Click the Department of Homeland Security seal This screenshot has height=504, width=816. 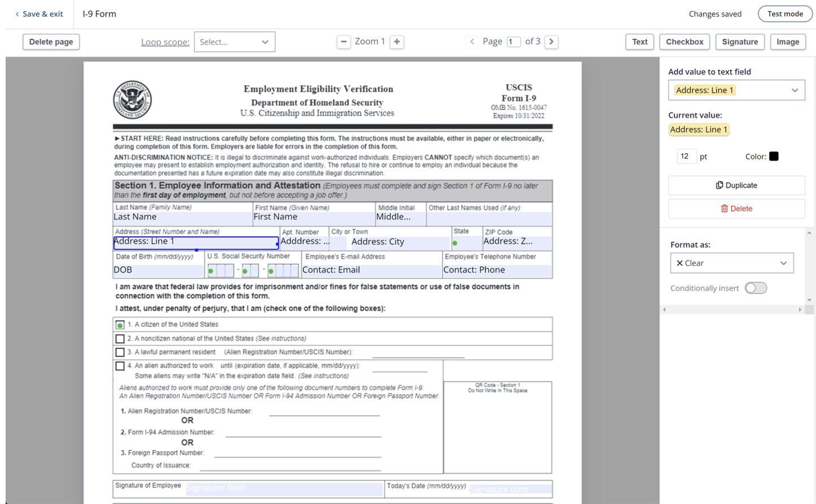[x=133, y=100]
